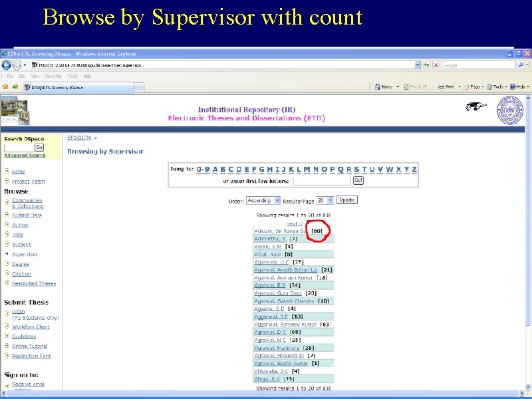This screenshot has height=399, width=532.
Task: Click the empty new tab button
Action: click(x=139, y=88)
